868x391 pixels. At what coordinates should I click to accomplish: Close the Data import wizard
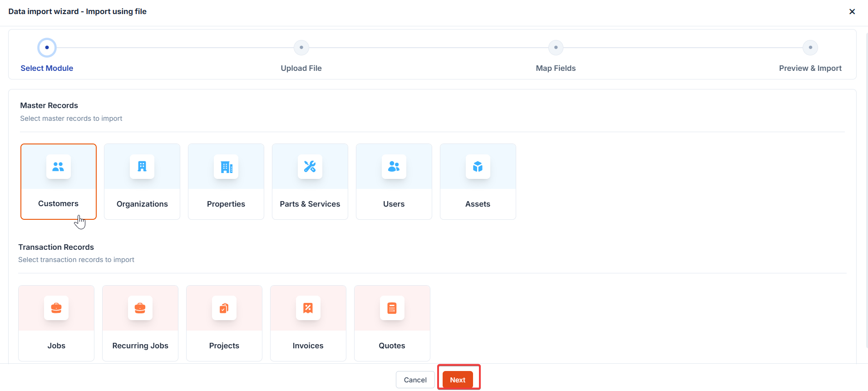(x=852, y=12)
